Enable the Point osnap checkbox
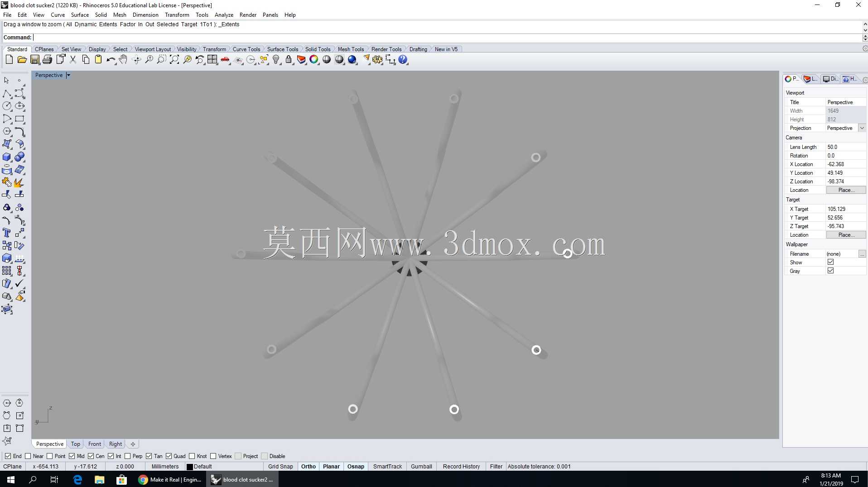Image resolution: width=868 pixels, height=487 pixels. 50,456
